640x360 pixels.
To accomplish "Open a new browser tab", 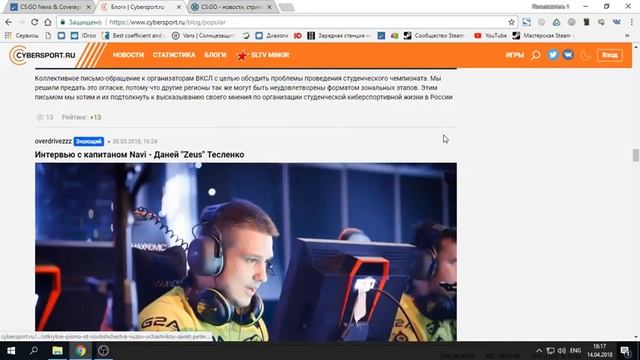I will coord(287,7).
